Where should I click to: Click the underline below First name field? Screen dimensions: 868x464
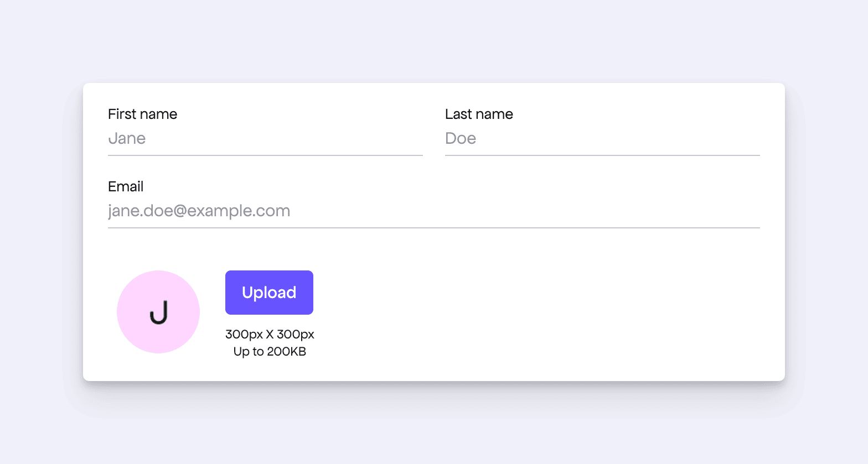[265, 155]
